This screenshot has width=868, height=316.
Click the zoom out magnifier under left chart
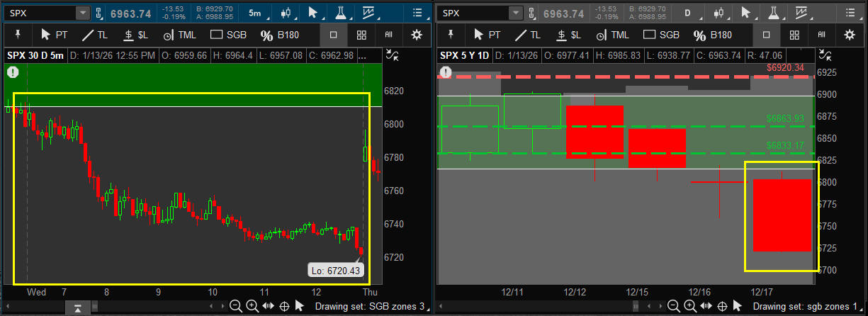pos(235,306)
